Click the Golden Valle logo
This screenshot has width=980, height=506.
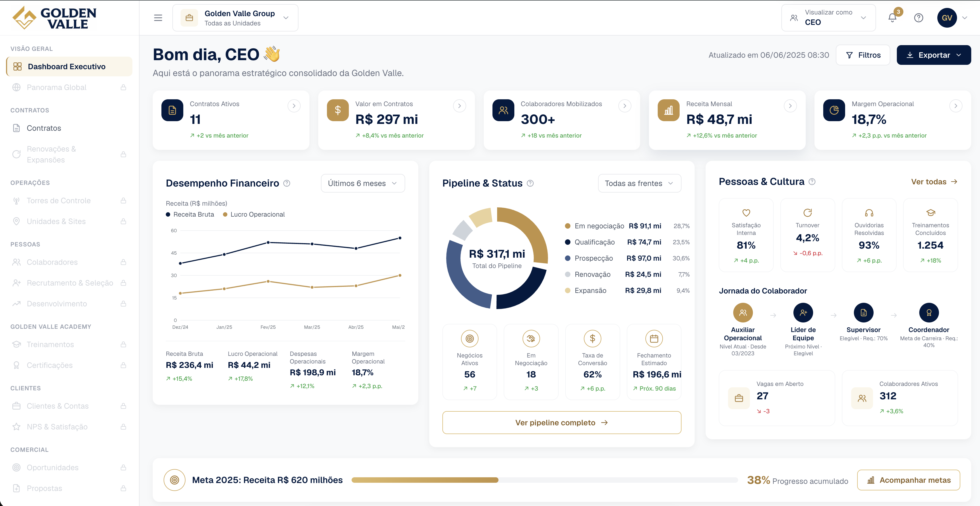(54, 18)
